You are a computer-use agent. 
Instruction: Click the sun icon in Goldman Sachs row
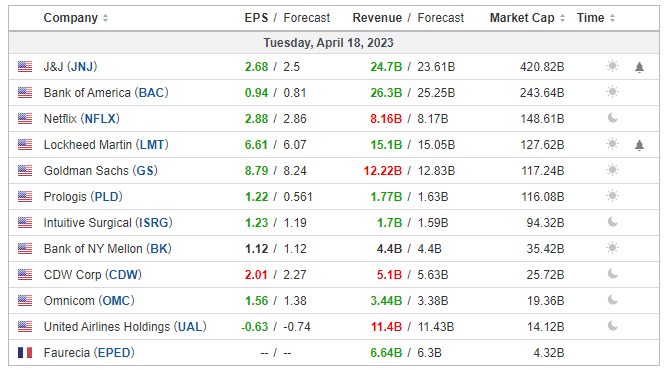pyautogui.click(x=612, y=170)
